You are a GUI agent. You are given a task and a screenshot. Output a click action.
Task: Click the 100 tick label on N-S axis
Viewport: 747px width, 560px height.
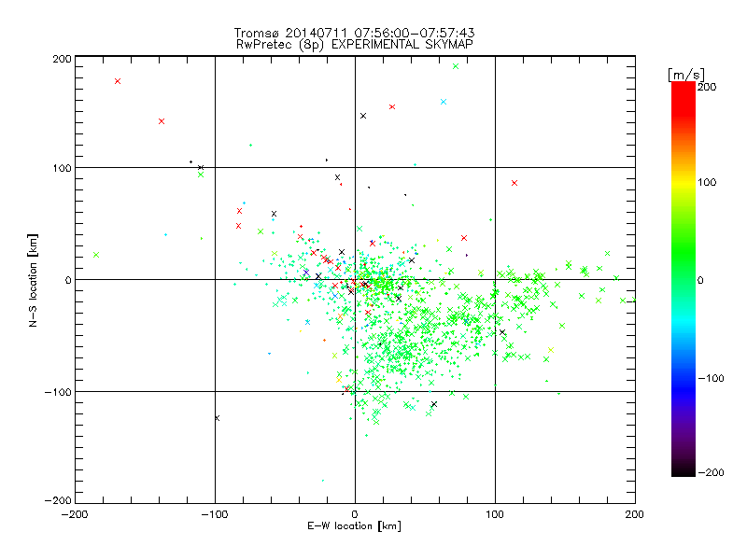pyautogui.click(x=62, y=168)
